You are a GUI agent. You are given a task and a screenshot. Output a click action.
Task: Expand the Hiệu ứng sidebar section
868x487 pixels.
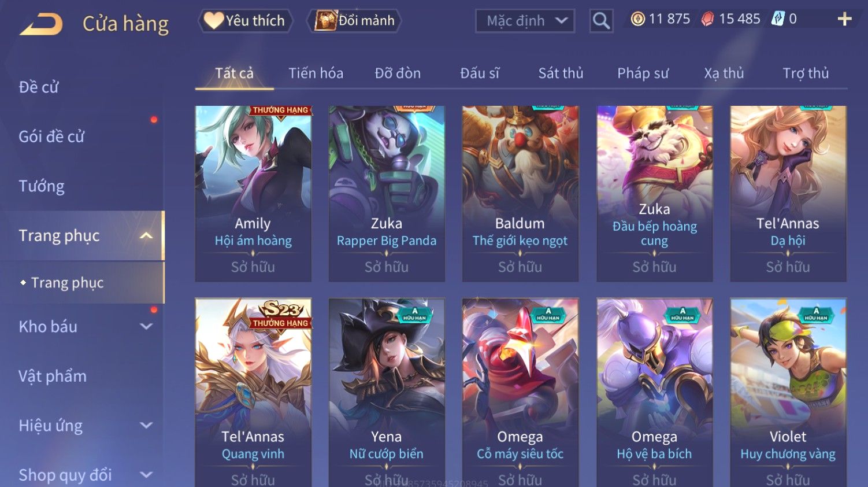pyautogui.click(x=146, y=425)
